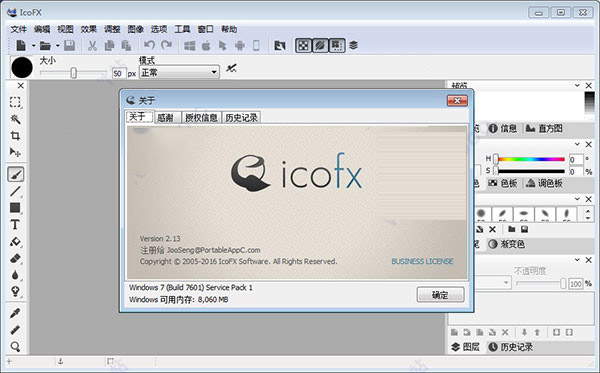Screen dimensions: 600x373
Task: Click the import image toolbar icon
Action: click(x=280, y=46)
